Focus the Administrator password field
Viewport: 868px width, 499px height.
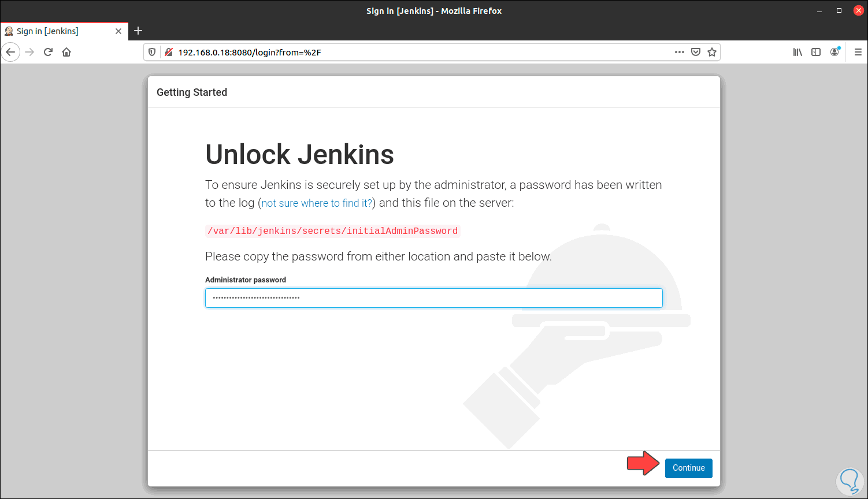point(433,298)
